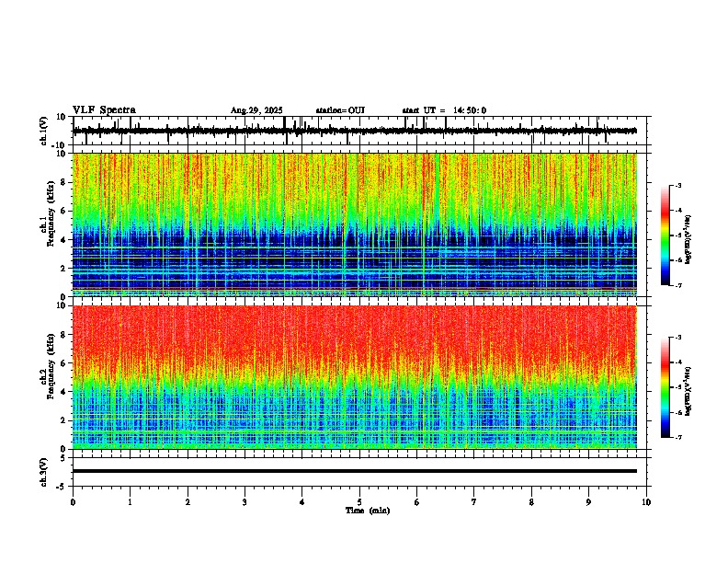Click the log(PSD) label beside ch.1 color bar
This screenshot has width=728, height=563.
(x=688, y=239)
